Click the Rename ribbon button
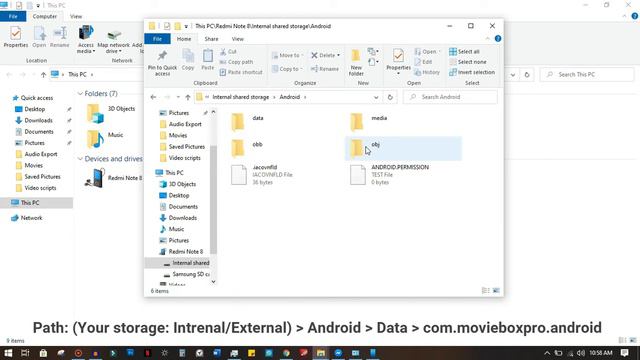Image resolution: width=640 pixels, height=360 pixels. click(325, 69)
